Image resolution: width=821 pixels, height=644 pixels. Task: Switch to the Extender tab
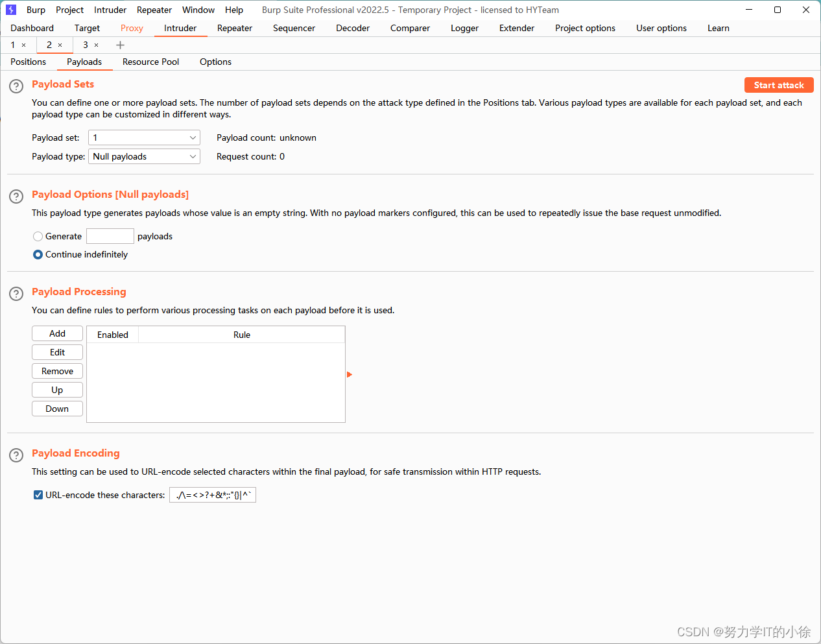coord(517,28)
